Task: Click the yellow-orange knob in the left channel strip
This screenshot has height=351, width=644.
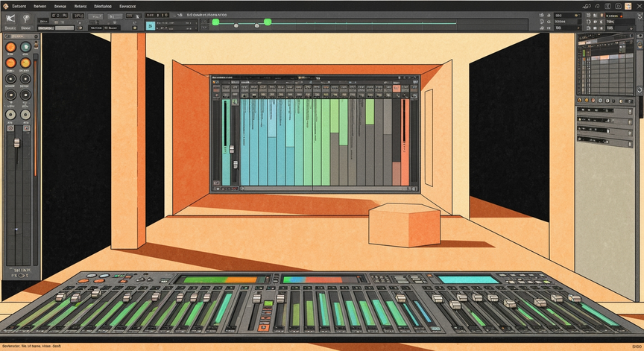Action: coord(25,63)
